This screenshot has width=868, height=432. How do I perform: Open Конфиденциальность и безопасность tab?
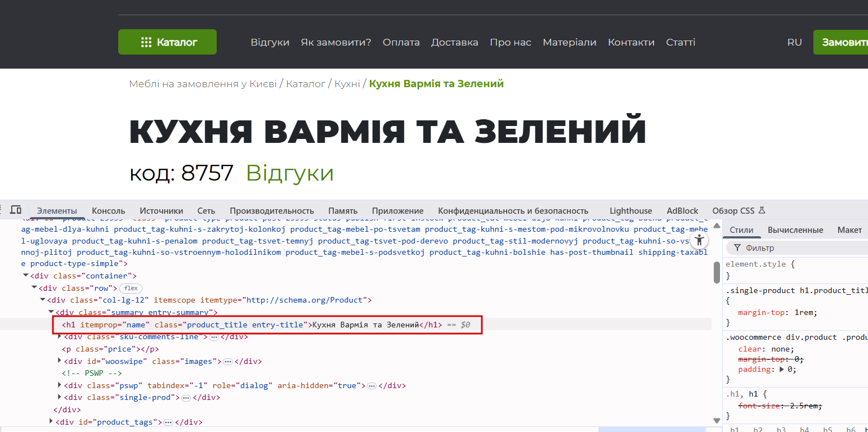coord(513,211)
